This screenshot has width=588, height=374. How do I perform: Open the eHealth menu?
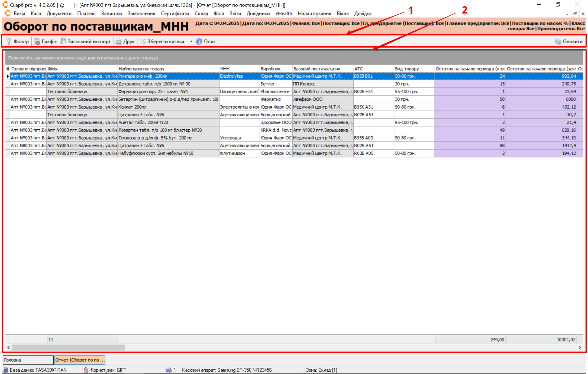coord(284,14)
